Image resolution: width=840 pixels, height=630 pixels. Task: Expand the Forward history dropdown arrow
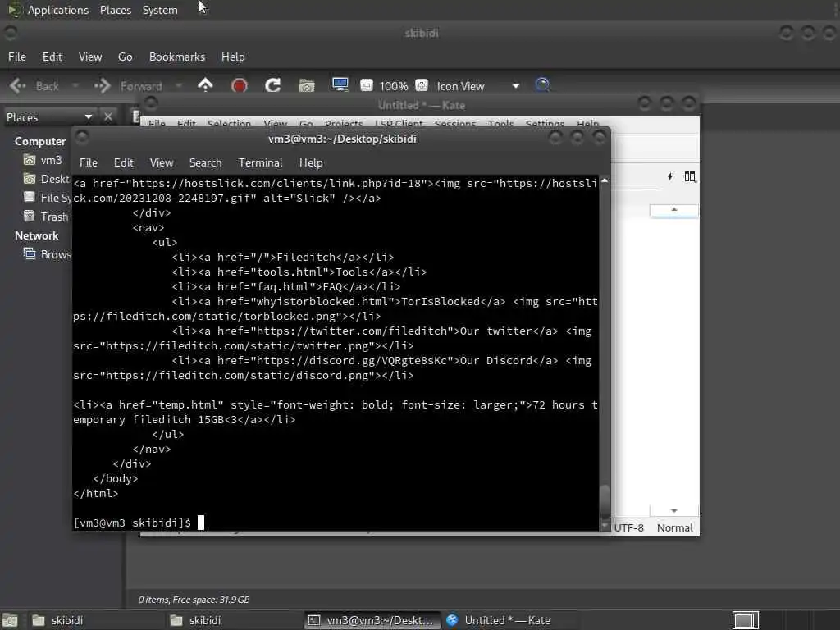click(x=178, y=85)
